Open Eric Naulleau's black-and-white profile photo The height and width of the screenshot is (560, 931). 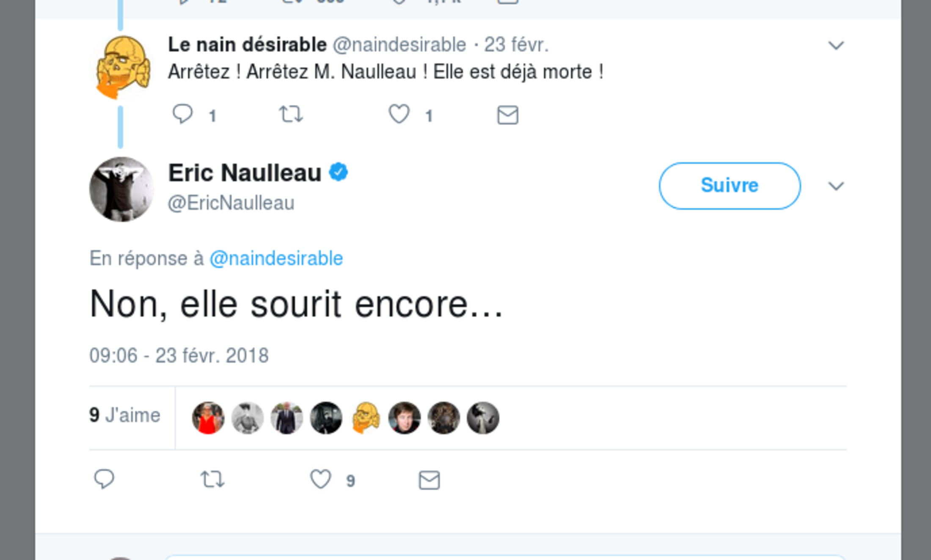121,189
